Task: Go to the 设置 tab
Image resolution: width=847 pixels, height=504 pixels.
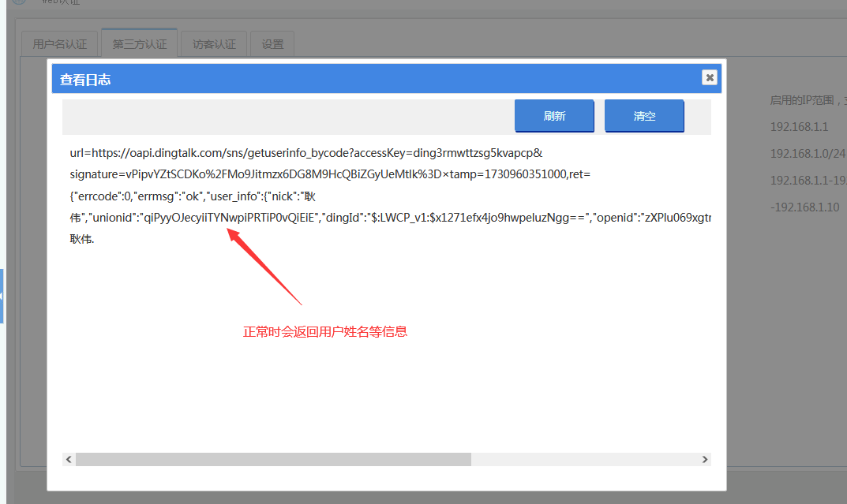Action: point(272,44)
